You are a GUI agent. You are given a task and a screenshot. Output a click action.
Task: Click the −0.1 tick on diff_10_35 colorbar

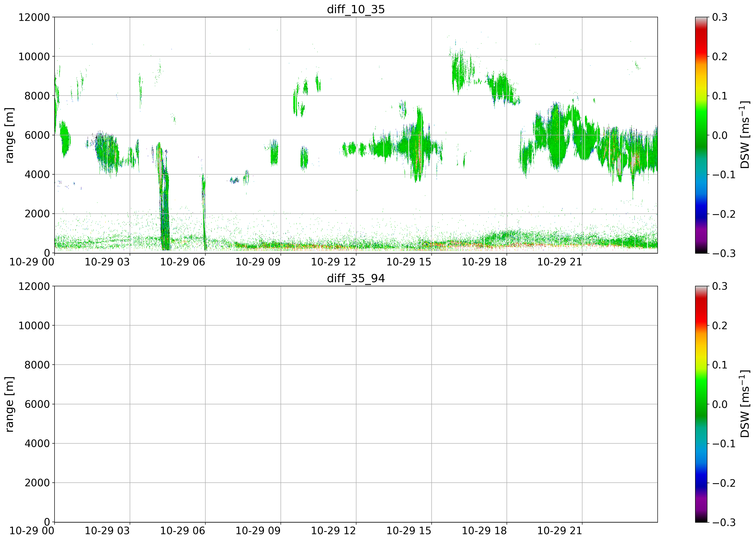pyautogui.click(x=724, y=175)
